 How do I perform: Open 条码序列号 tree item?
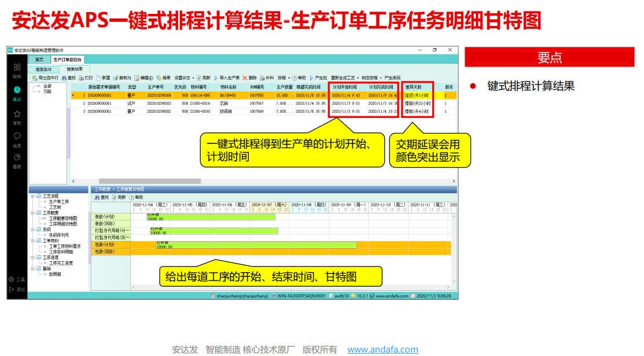pos(59,235)
